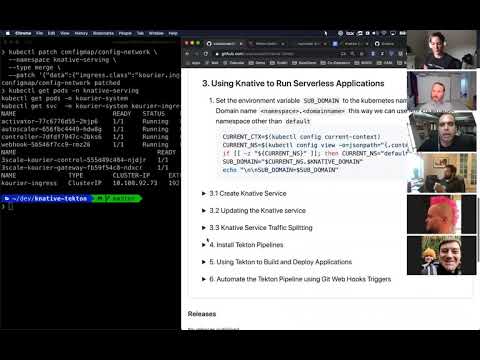Open the File menu
Image resolution: width=480 pixels, height=360 pixels.
pos(39,33)
